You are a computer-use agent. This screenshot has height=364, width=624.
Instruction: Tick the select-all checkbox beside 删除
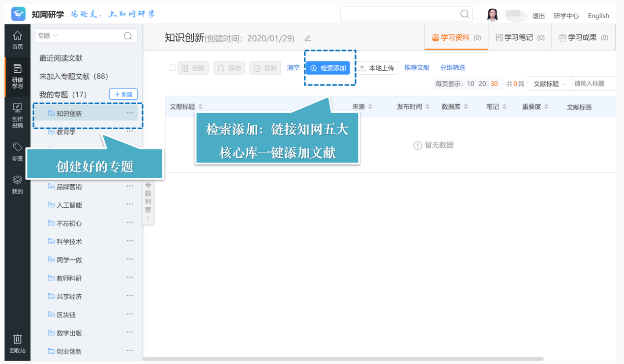172,68
